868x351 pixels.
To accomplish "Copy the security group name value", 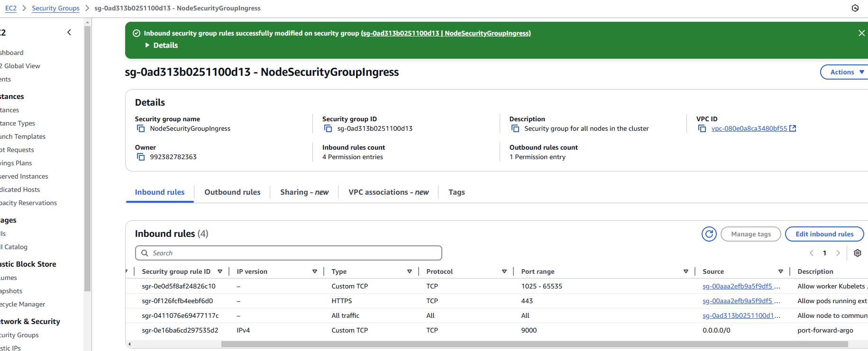I will click(x=141, y=128).
